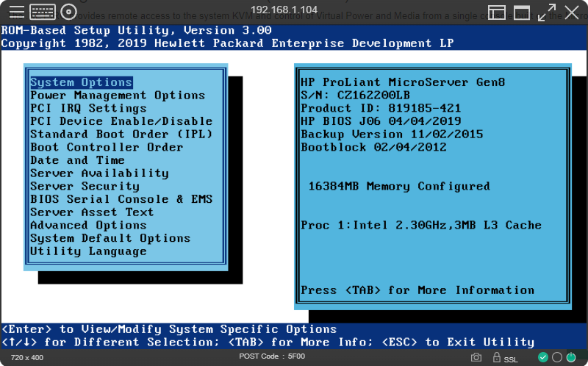This screenshot has height=366, width=588.
Task: Select Server Asset Text
Action: click(x=93, y=212)
